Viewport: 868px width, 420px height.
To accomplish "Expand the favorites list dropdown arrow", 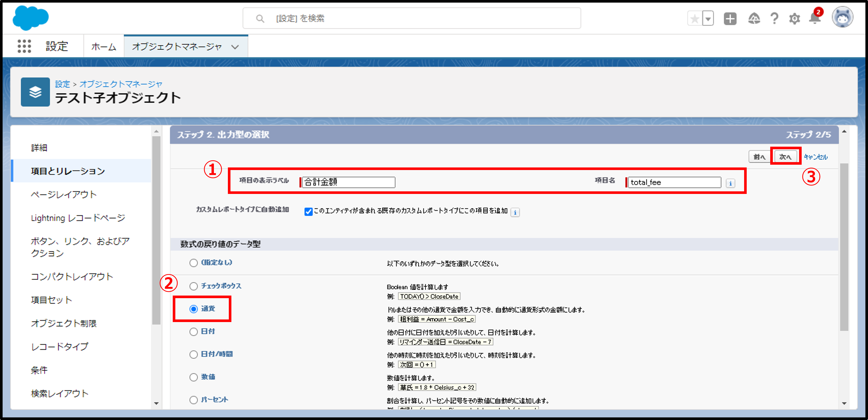I will click(708, 19).
